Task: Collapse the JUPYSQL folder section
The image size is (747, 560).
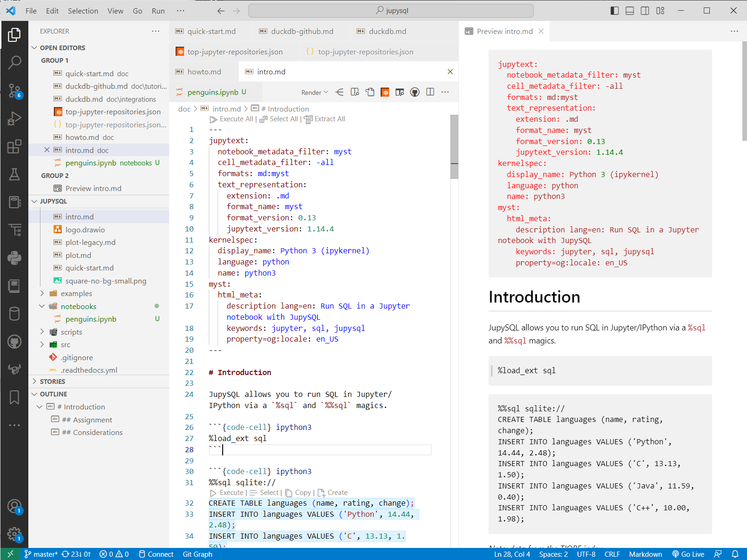Action: point(34,201)
